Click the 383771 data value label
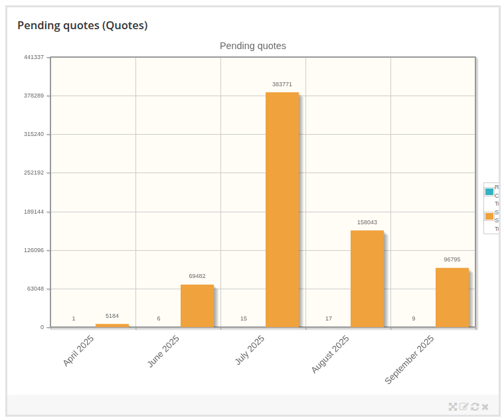The image size is (504, 420). click(282, 84)
